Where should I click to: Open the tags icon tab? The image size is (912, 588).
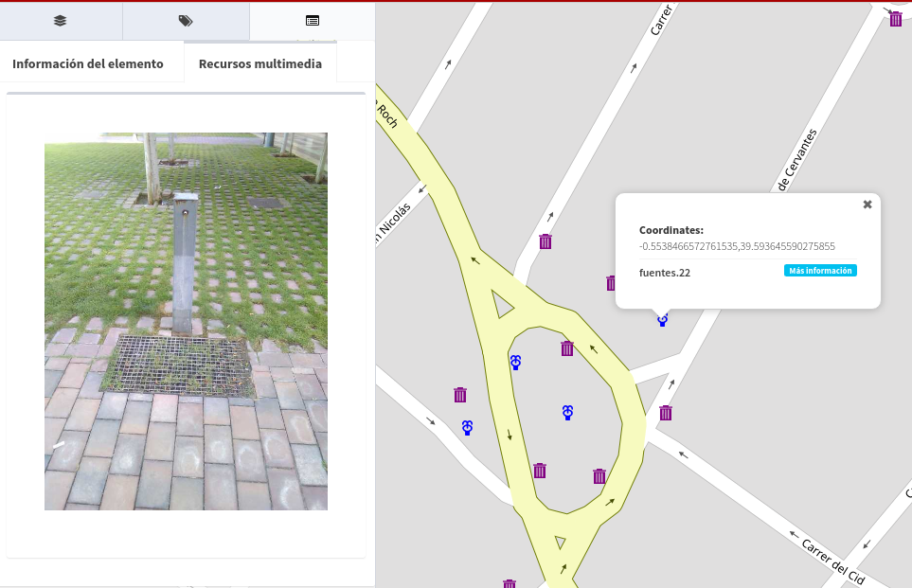click(186, 21)
